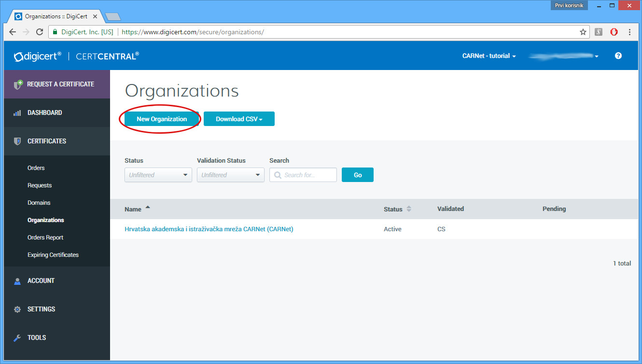Click the Prvi korisnik profile button
This screenshot has width=642, height=364.
point(569,6)
